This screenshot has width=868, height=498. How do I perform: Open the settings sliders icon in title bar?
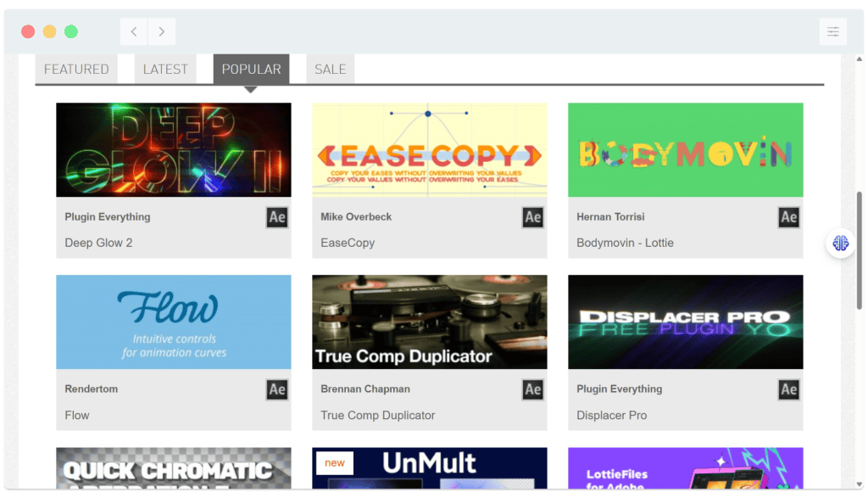click(832, 32)
